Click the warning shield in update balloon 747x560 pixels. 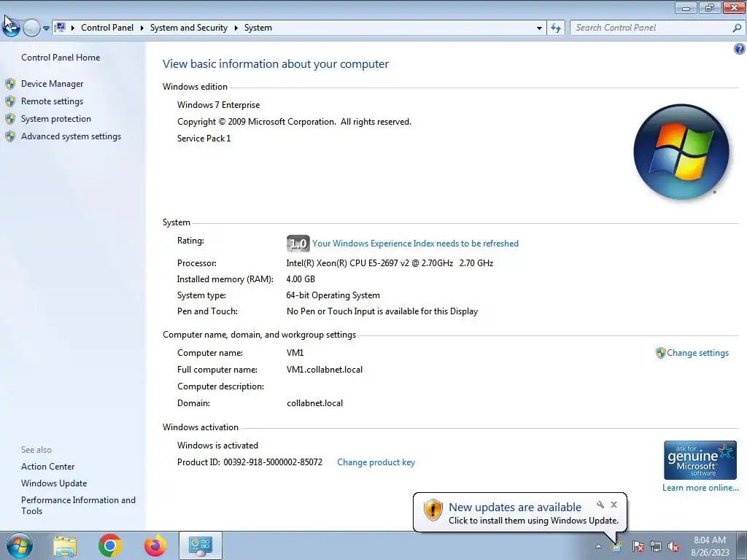pos(433,510)
